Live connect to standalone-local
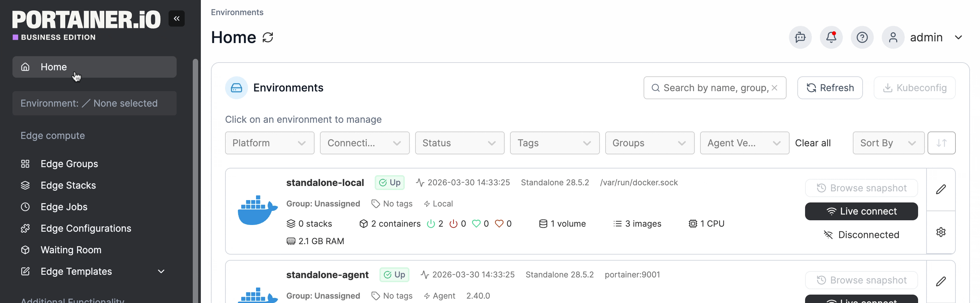 (861, 212)
